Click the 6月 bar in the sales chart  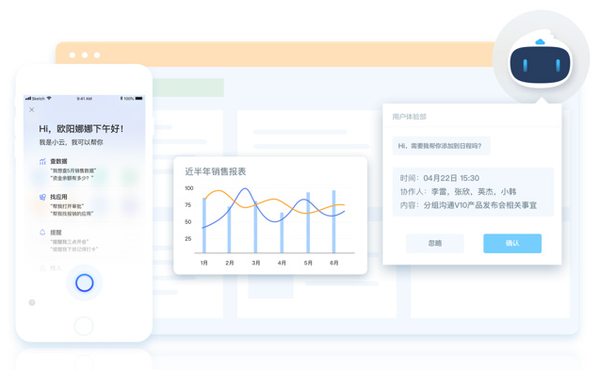(x=334, y=222)
